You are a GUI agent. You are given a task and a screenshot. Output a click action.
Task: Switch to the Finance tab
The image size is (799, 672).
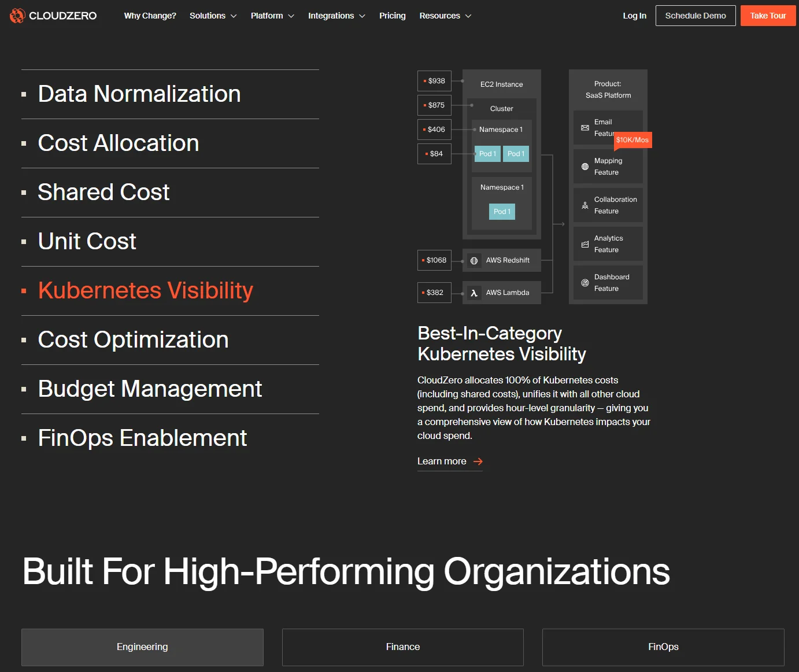click(x=403, y=647)
